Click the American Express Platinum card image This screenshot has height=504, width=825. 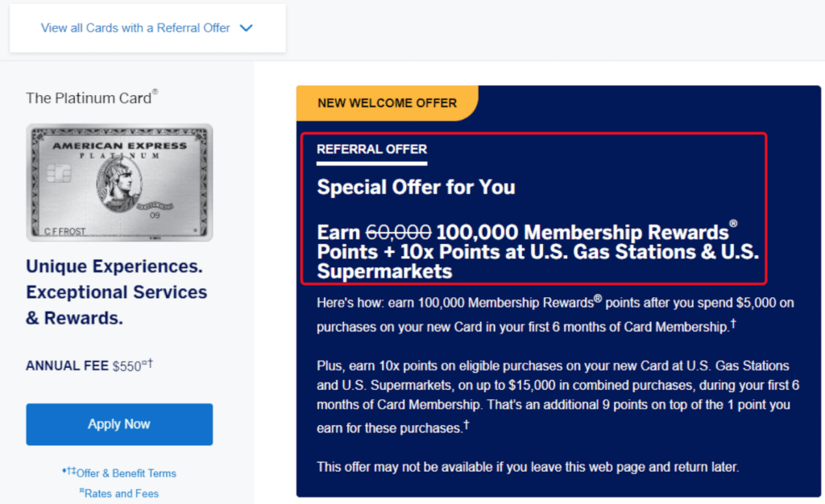[119, 182]
